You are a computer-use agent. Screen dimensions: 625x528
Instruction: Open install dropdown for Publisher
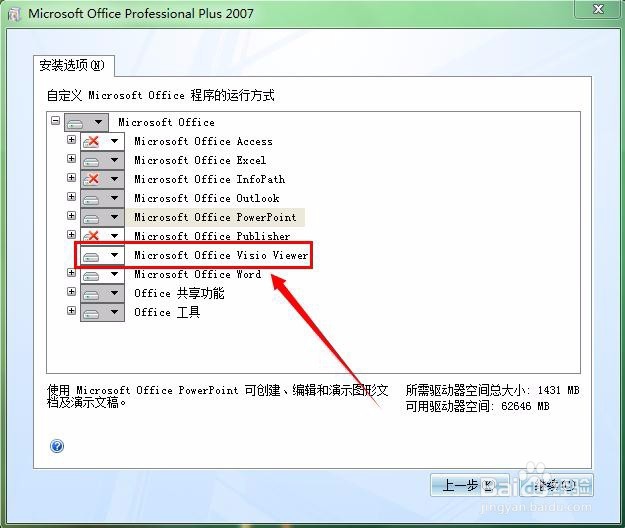coord(114,236)
